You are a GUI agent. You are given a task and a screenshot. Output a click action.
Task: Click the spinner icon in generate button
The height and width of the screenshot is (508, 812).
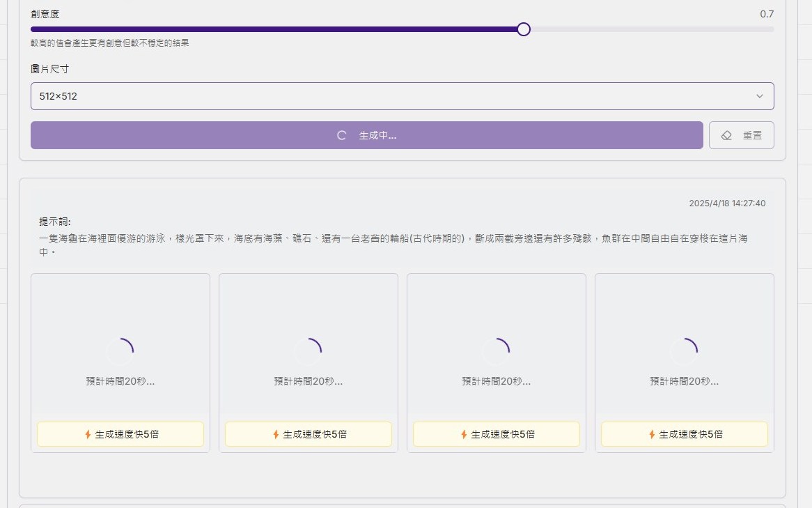[341, 135]
